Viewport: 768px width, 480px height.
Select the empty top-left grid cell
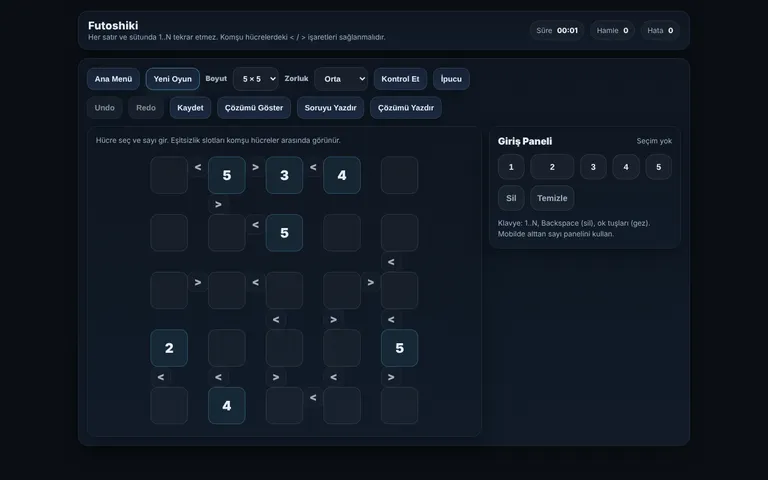click(169, 175)
